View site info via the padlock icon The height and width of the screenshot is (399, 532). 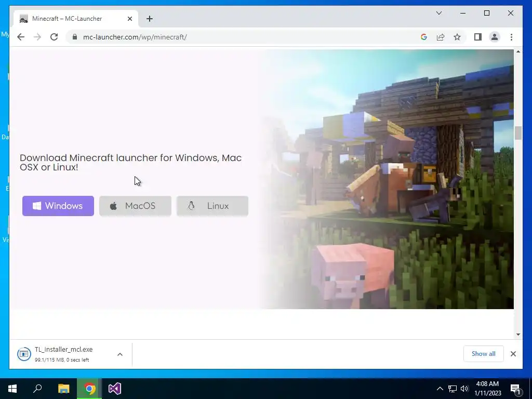[75, 37]
